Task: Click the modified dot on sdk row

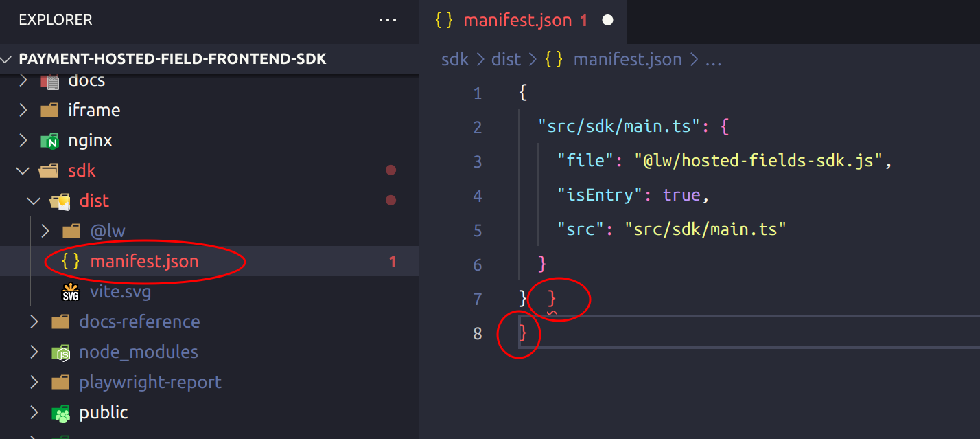Action: 390,170
